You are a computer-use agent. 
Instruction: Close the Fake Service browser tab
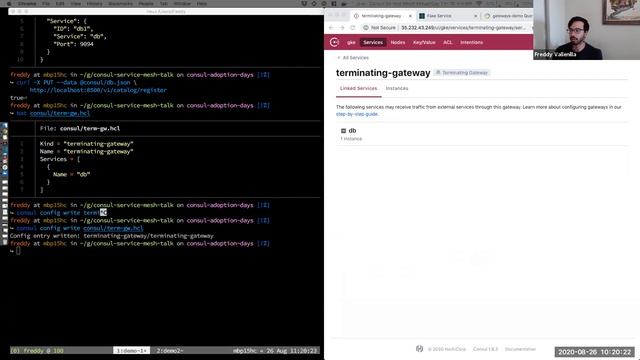coord(475,16)
